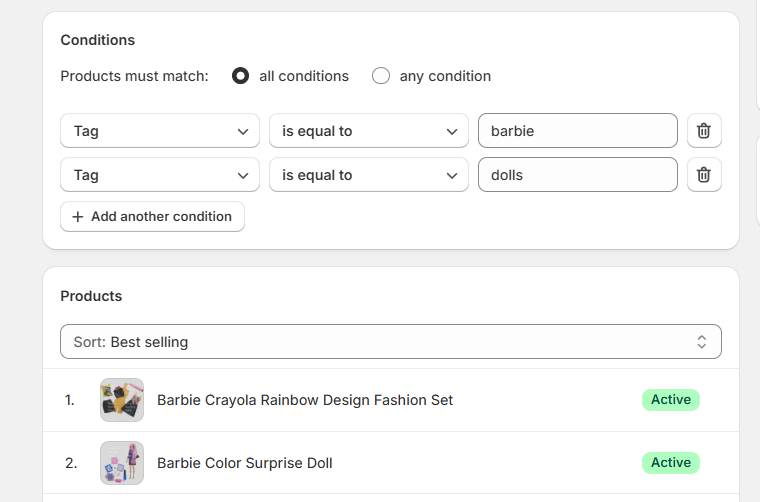This screenshot has height=502, width=760.
Task: Select the any condition radio button
Action: (381, 76)
